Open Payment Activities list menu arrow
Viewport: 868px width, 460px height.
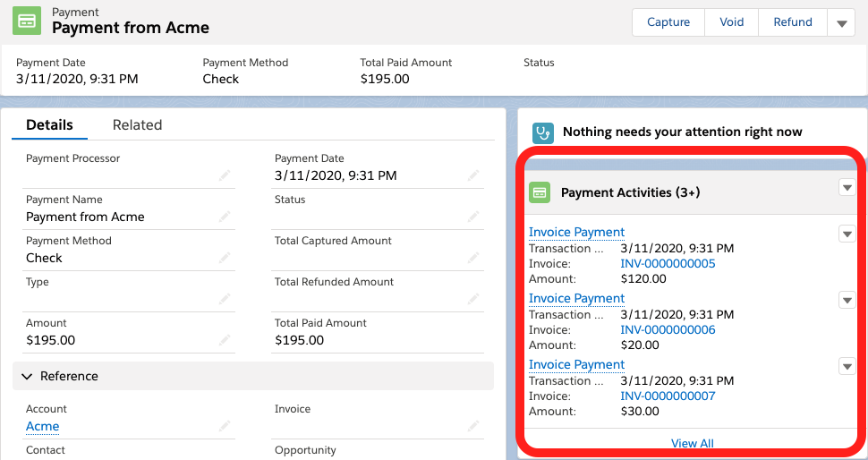click(x=847, y=188)
